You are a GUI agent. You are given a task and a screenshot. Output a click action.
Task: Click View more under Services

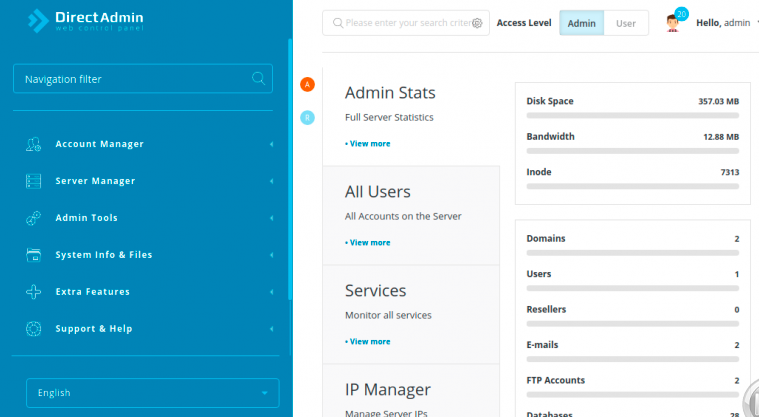[369, 342]
